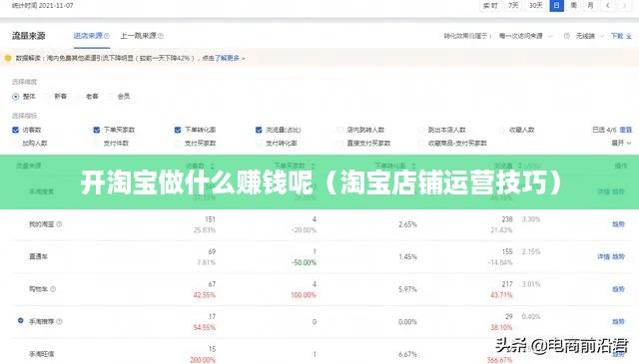This screenshot has width=639, height=364.
Task: Enable the 店内跳转人数 checkbox
Action: click(339, 130)
